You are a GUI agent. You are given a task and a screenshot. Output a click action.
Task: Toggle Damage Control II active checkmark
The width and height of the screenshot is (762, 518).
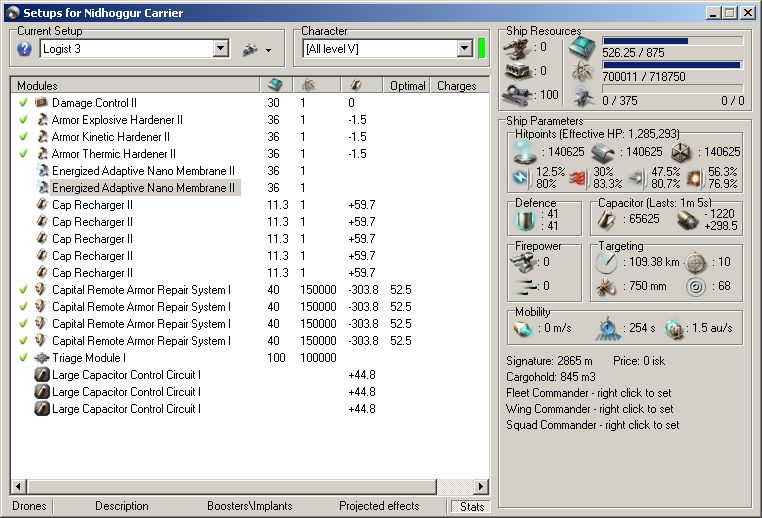point(23,103)
